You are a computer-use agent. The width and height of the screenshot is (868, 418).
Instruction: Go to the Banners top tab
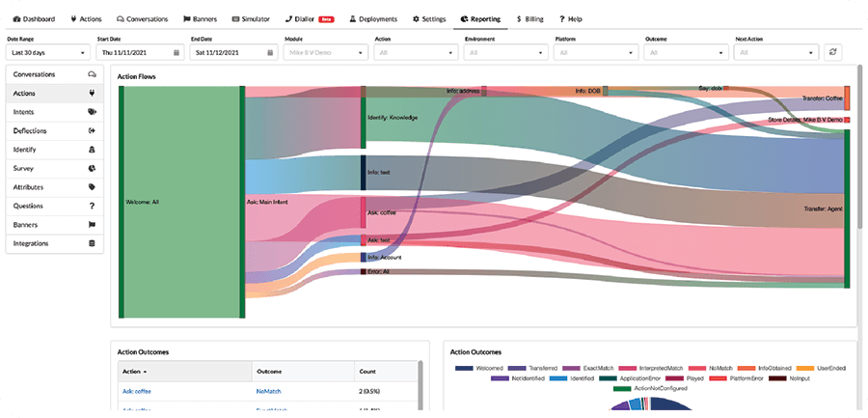point(202,19)
